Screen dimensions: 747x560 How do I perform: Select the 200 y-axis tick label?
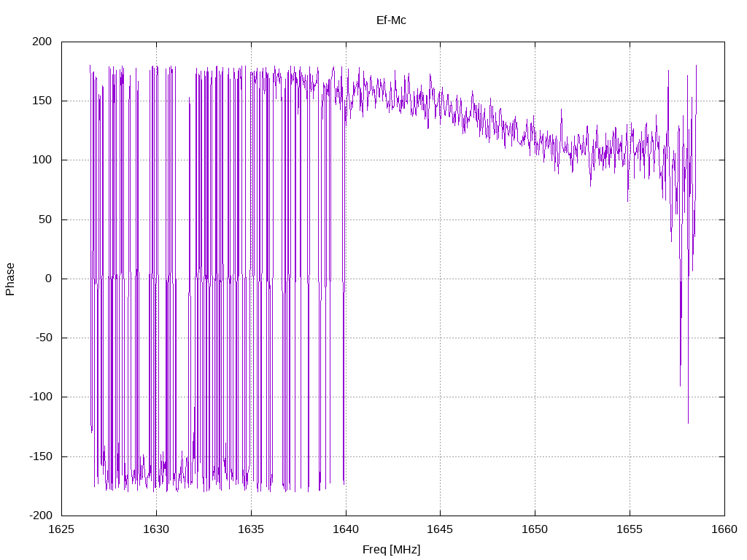[x=42, y=42]
